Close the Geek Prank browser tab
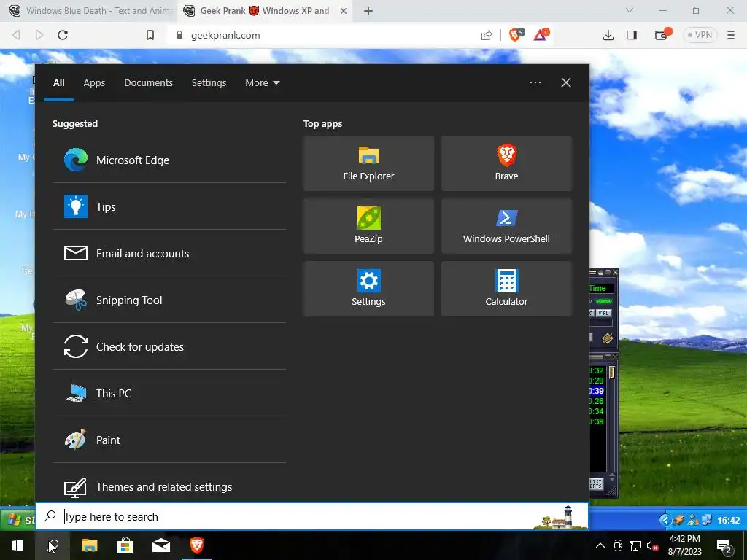Screen dimensions: 747x560 coord(344,11)
